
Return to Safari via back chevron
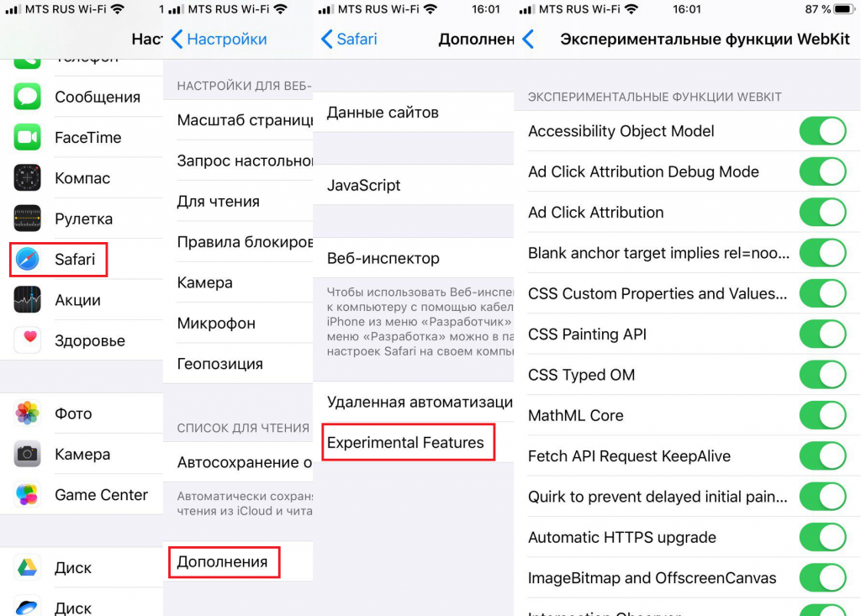(328, 39)
